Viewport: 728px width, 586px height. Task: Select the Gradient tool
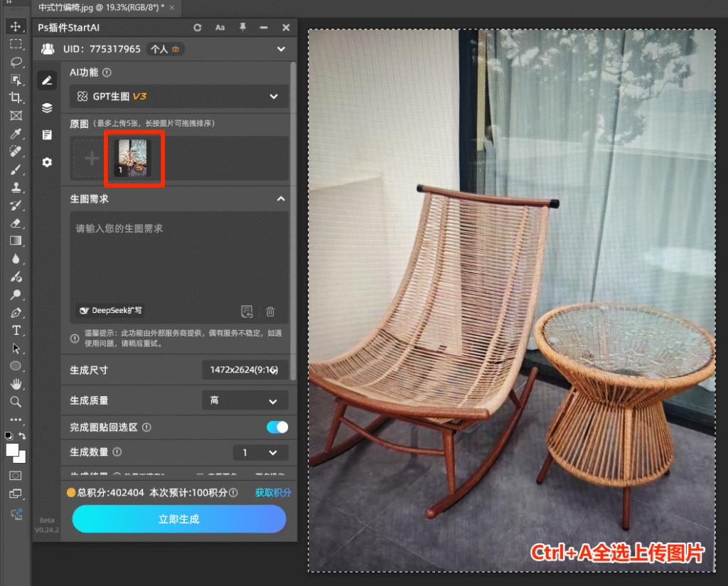click(x=16, y=240)
